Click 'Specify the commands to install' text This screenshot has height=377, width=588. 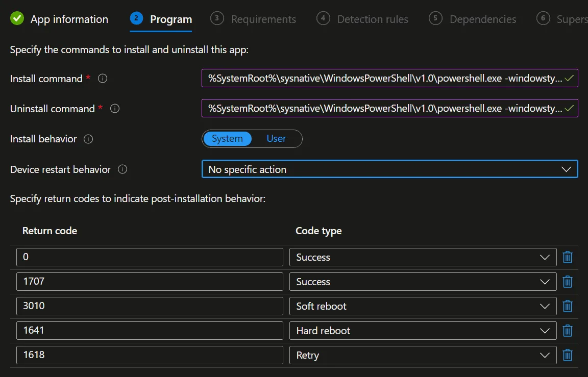pos(129,50)
